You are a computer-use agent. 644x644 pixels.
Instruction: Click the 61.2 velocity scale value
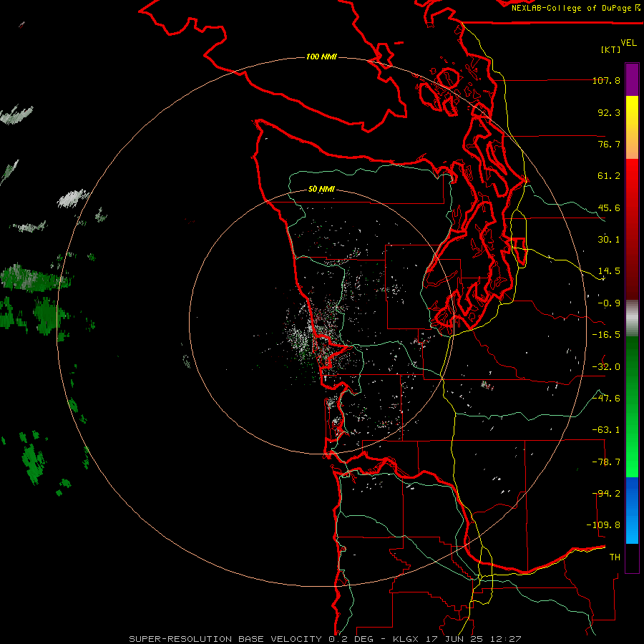[609, 176]
